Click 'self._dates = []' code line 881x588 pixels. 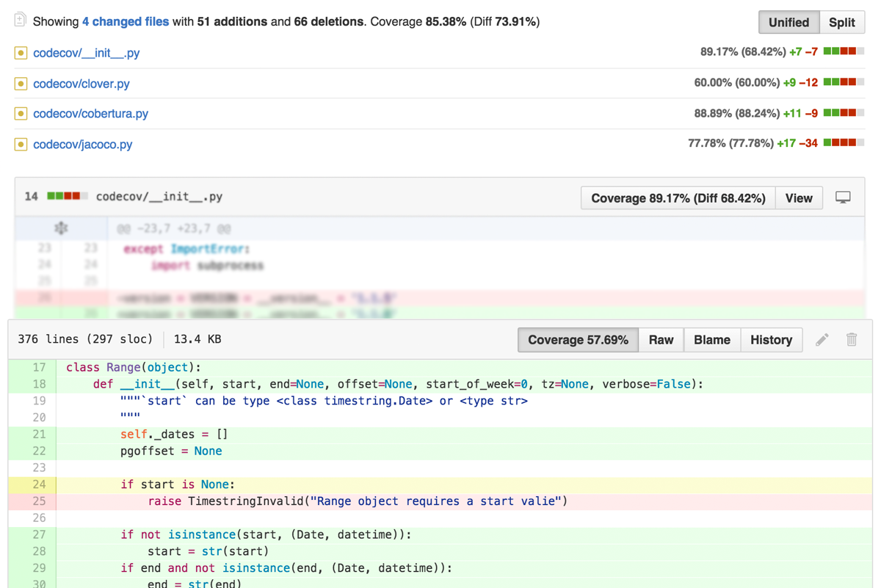174,434
